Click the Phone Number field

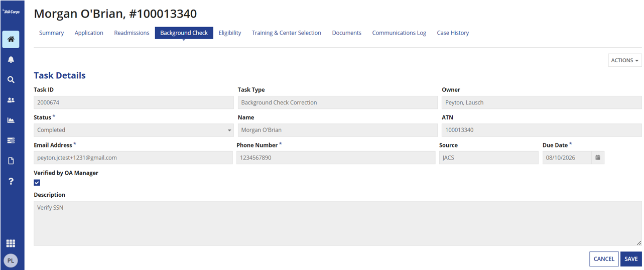click(x=336, y=158)
